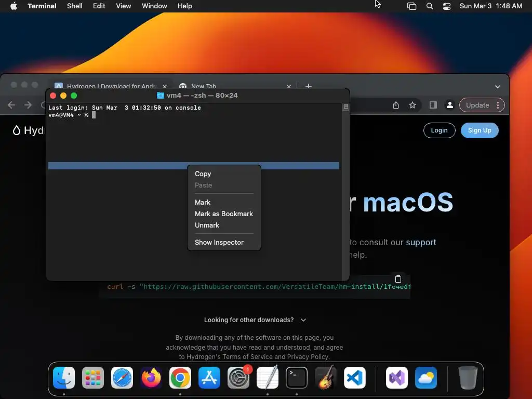This screenshot has width=532, height=399.
Task: Open Finder from the Dock
Action: [x=64, y=378]
